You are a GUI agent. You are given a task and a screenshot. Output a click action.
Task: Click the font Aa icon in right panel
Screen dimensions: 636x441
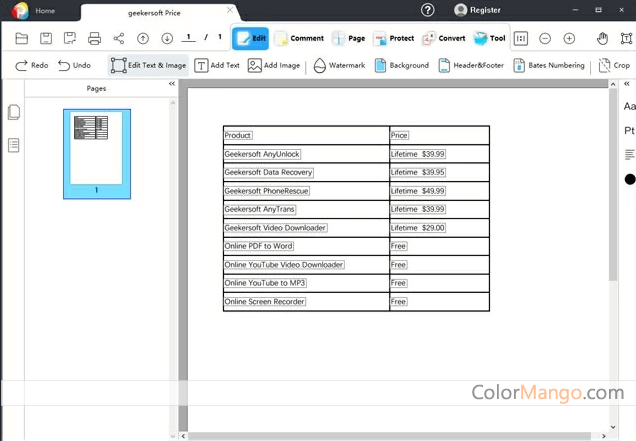pyautogui.click(x=629, y=106)
